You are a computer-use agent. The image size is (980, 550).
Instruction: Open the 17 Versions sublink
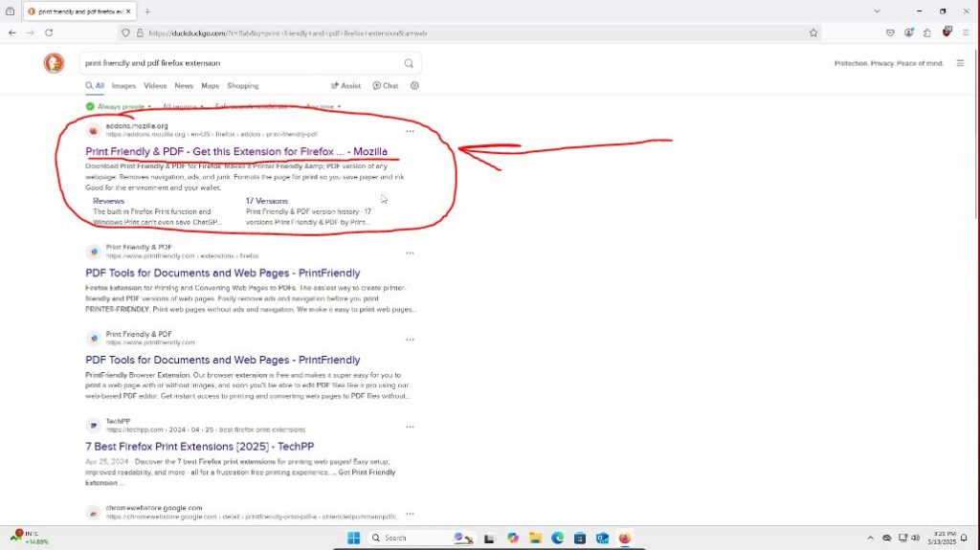coord(267,201)
